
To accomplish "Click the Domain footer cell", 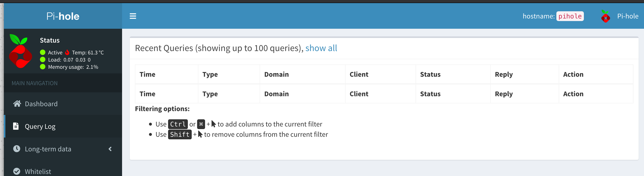I will coord(302,94).
